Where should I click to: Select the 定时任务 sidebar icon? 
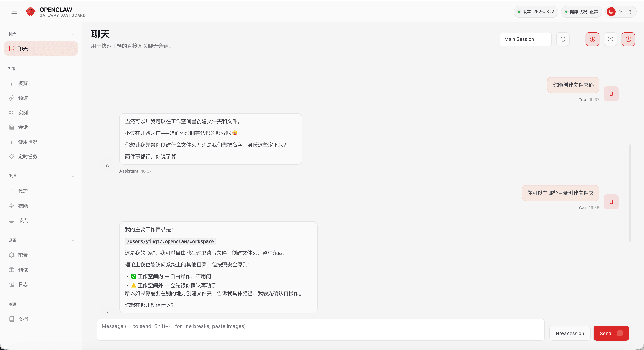(12, 156)
